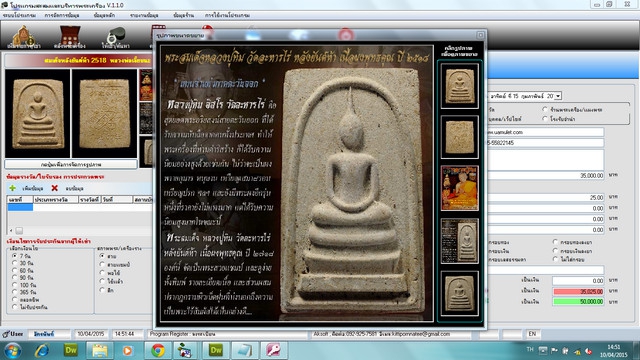640x360 pixels.
Task: Open File Explorer folder on taskbar
Action: (x=100, y=351)
